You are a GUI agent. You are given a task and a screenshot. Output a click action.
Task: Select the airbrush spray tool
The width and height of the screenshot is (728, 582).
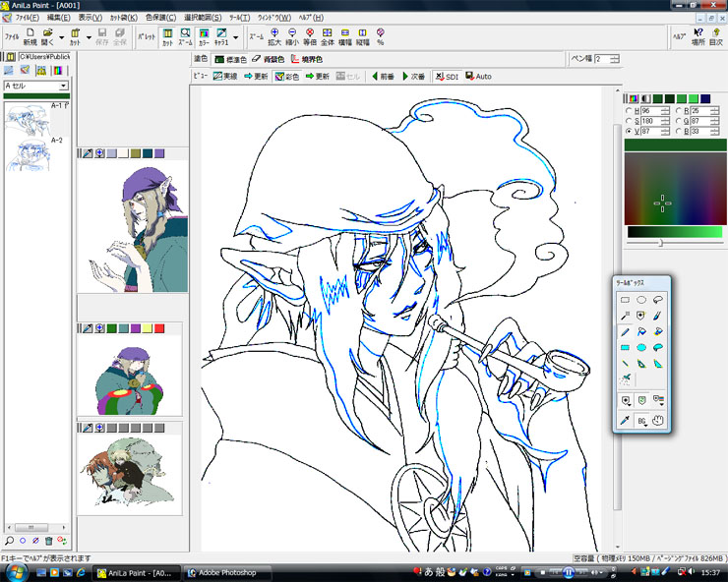click(625, 379)
